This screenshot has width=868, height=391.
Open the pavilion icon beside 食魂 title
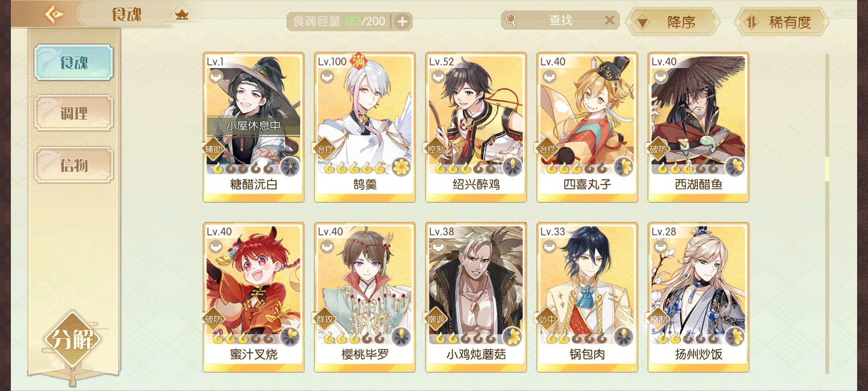[x=182, y=15]
